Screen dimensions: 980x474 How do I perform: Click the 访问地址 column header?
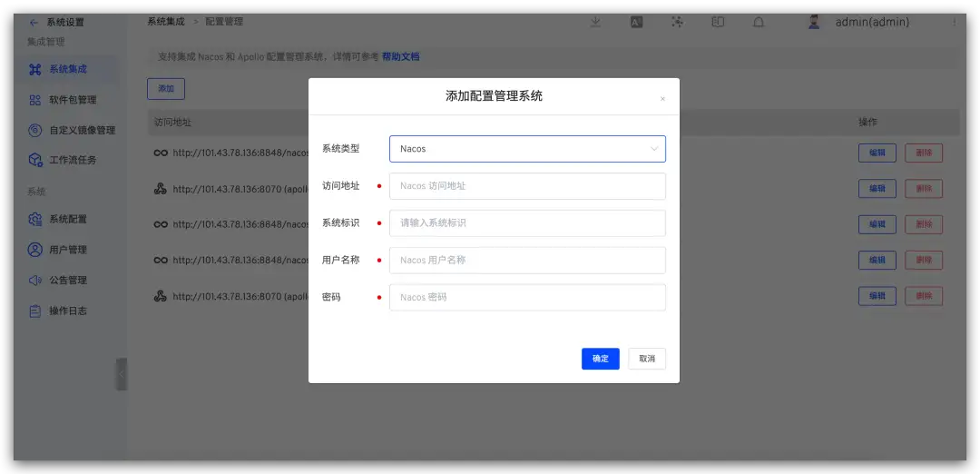tap(173, 123)
